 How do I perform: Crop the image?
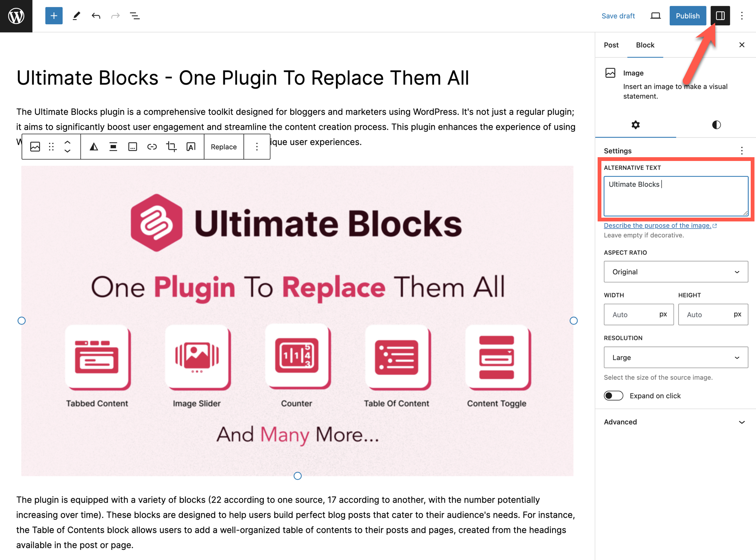(x=171, y=147)
